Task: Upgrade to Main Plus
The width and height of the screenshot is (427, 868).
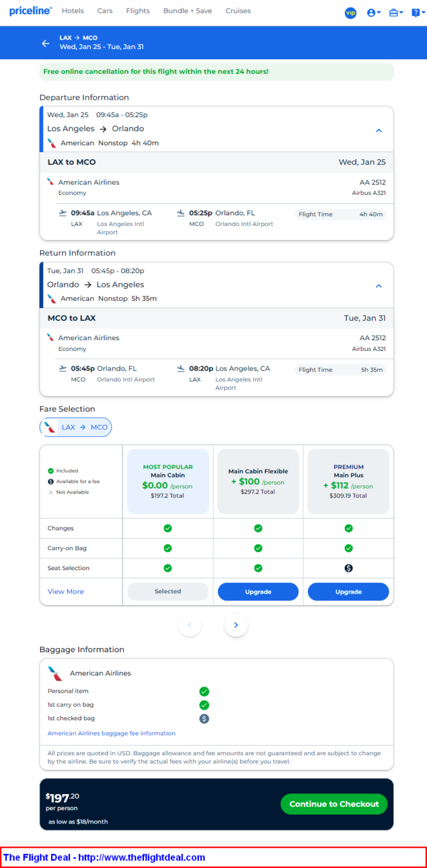Action: [x=348, y=592]
